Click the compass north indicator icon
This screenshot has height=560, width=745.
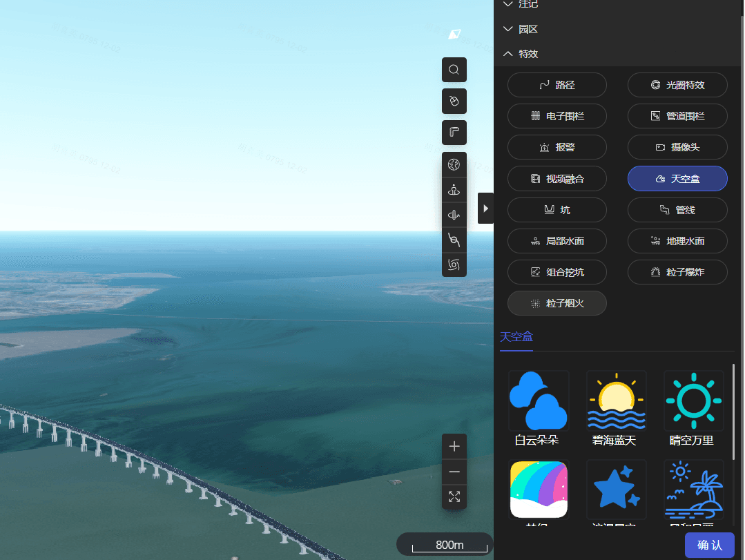454,35
